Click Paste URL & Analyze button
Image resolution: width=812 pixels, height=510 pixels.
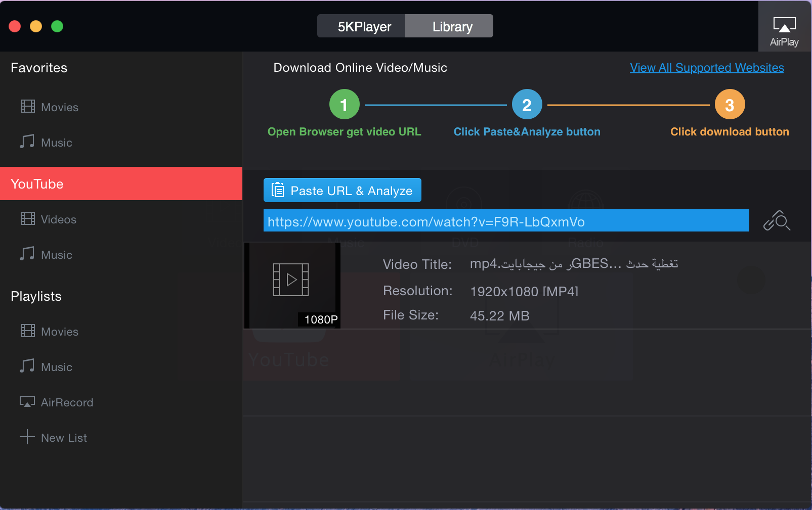click(x=343, y=190)
